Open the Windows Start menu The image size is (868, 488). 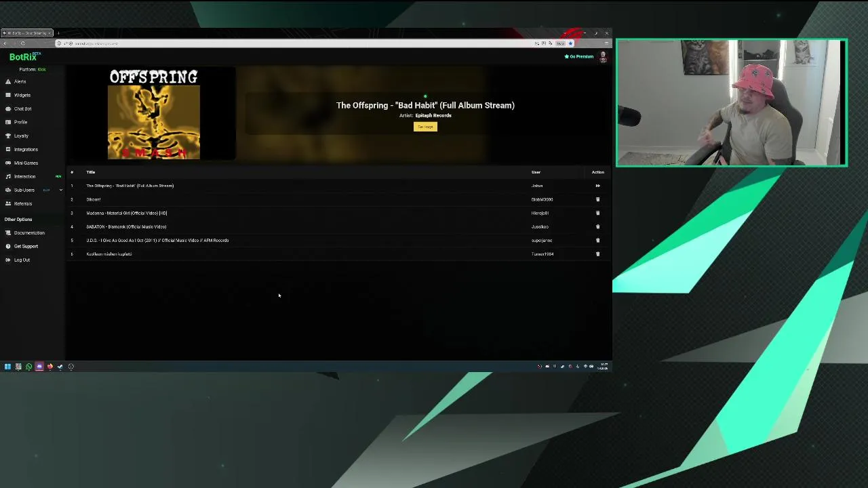pyautogui.click(x=7, y=367)
